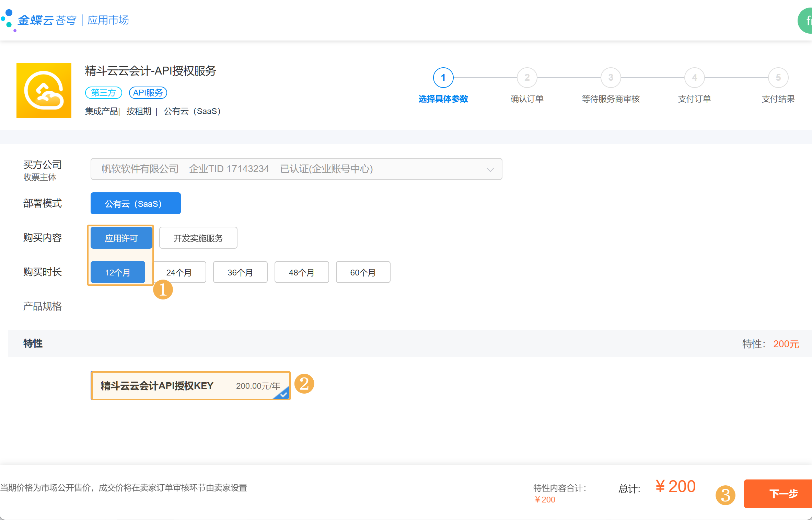The width and height of the screenshot is (812, 520).
Task: Click step 3 等待服务商审核 circle
Action: click(x=611, y=78)
